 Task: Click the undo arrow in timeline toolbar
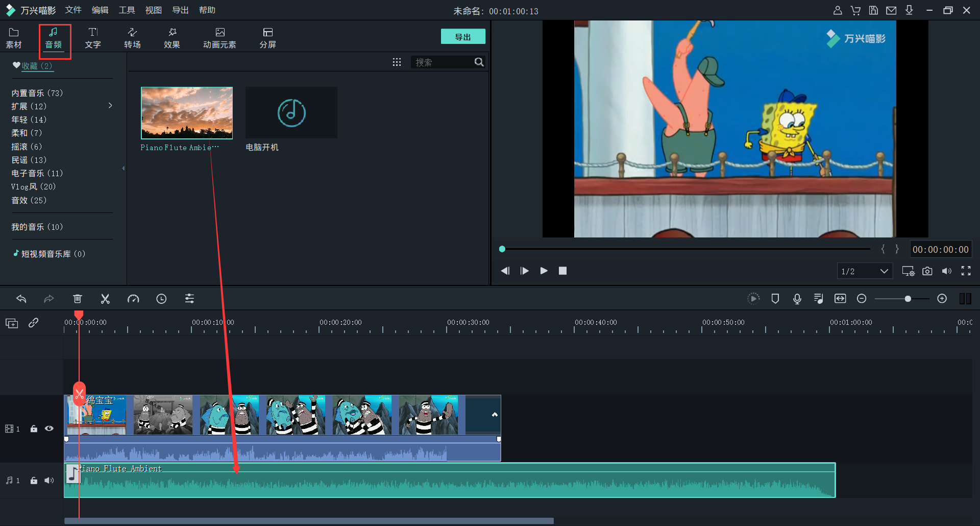(21, 299)
